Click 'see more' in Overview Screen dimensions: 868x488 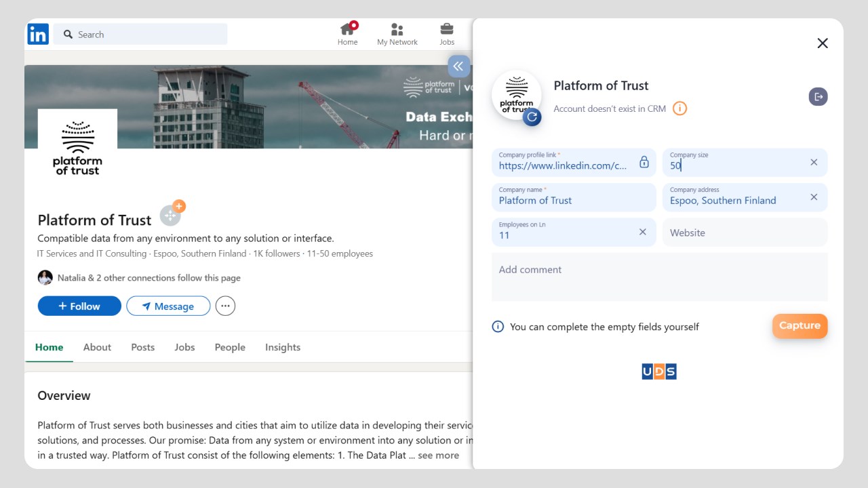[438, 455]
